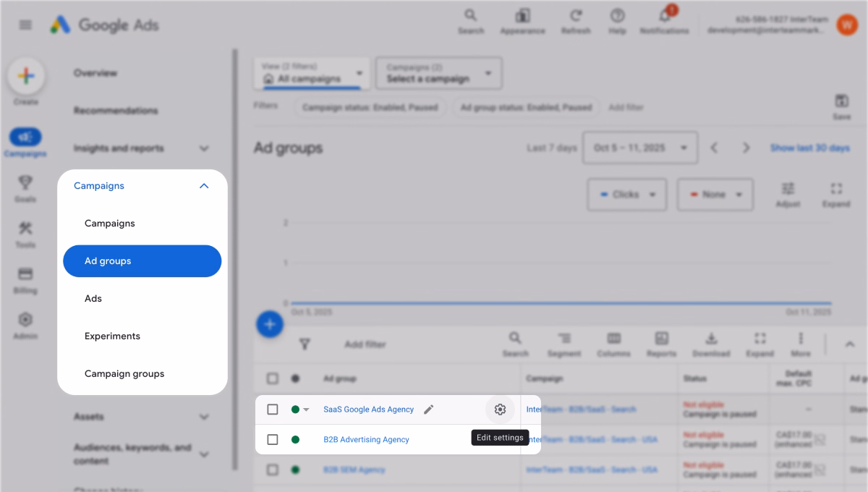Save the view with Save icon
This screenshot has width=868, height=492.
(841, 106)
